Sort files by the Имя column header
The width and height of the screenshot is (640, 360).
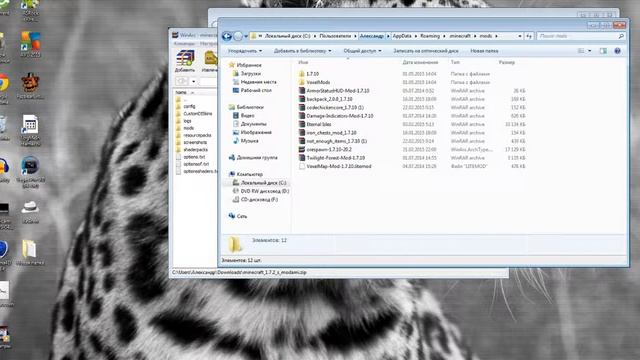click(x=303, y=62)
